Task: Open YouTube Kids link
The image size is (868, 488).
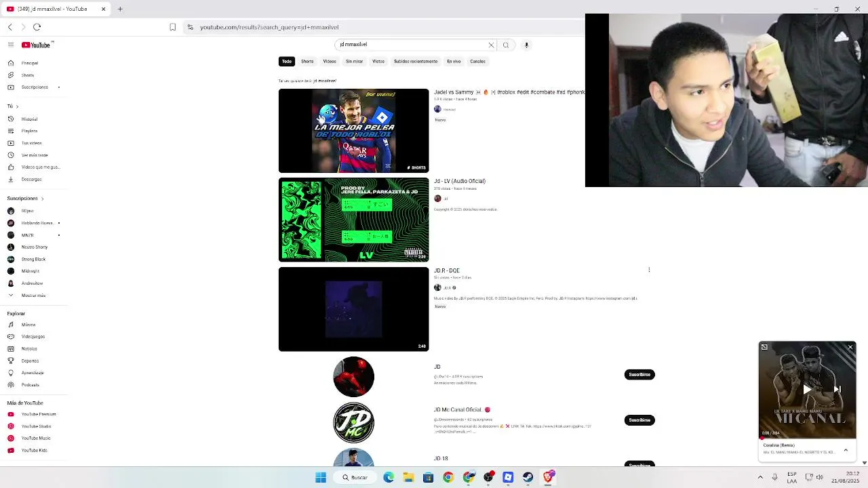Action: pyautogui.click(x=34, y=450)
